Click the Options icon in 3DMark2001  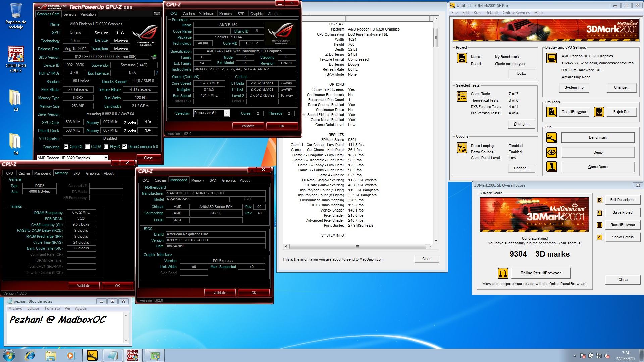(x=462, y=148)
